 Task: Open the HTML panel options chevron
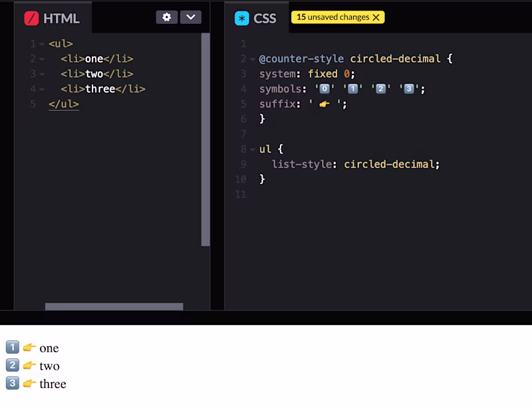[x=191, y=17]
